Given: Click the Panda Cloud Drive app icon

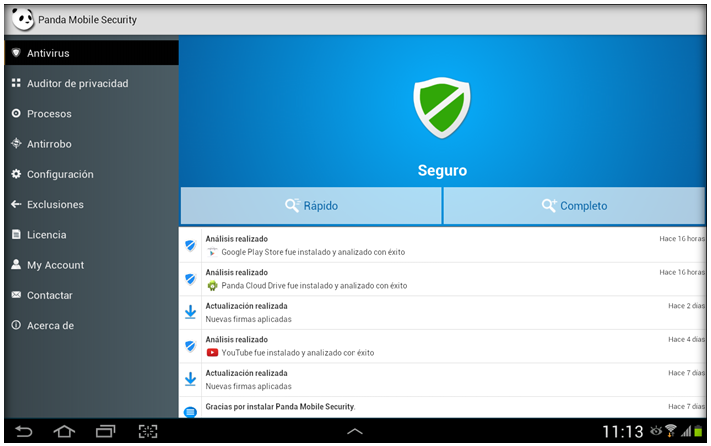Looking at the screenshot, I should [x=212, y=286].
